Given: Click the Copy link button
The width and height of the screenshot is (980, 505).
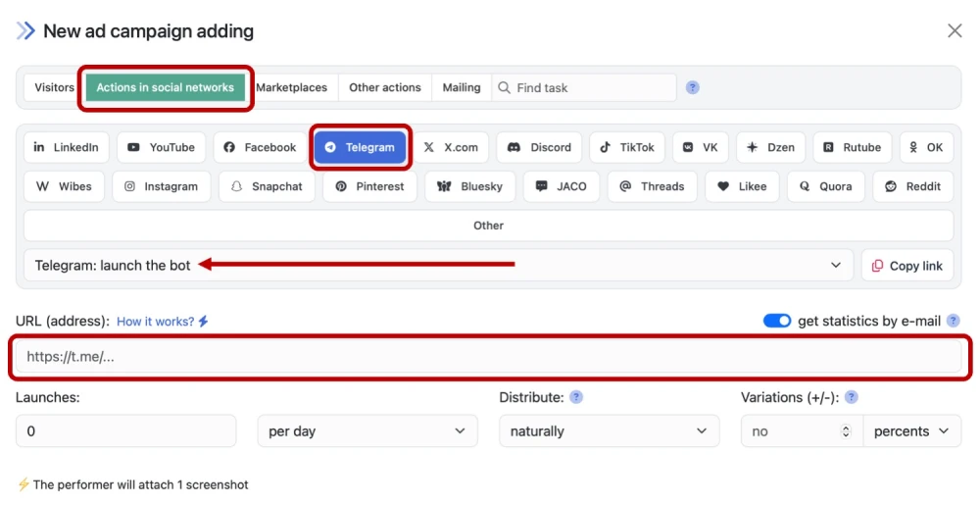Looking at the screenshot, I should click(906, 266).
